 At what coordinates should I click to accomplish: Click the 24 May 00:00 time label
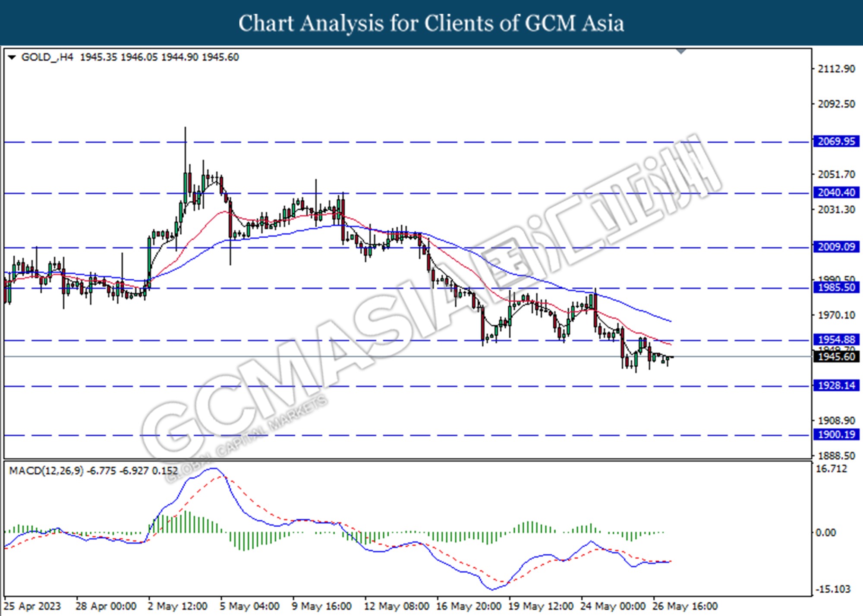pyautogui.click(x=613, y=607)
